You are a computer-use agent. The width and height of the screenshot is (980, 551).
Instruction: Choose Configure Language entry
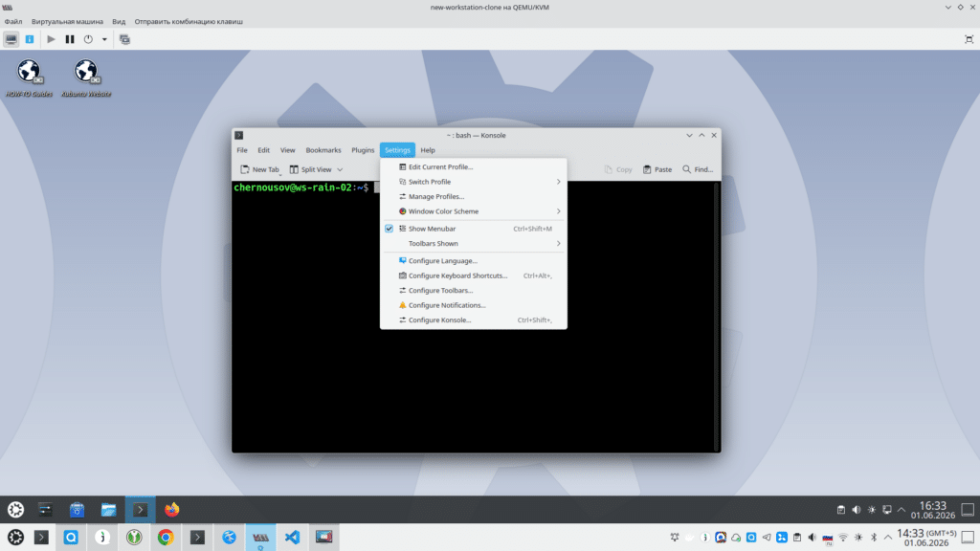(473, 260)
